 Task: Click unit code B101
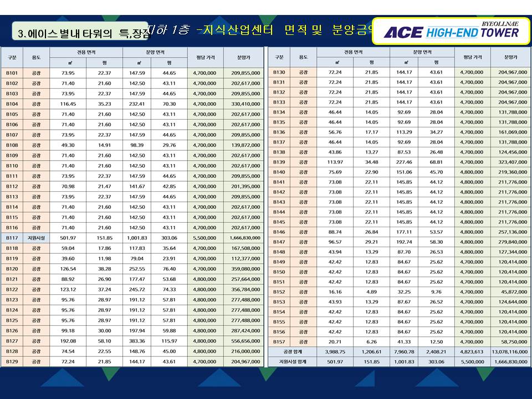(x=12, y=73)
